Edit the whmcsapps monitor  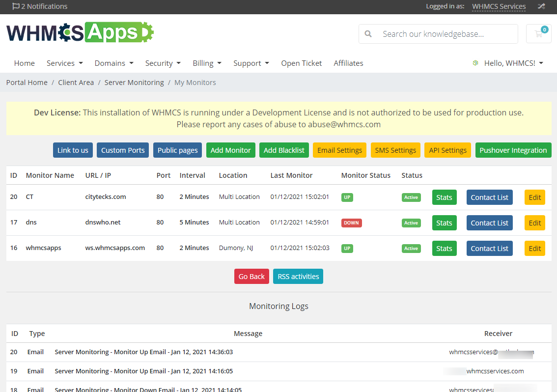click(x=534, y=249)
